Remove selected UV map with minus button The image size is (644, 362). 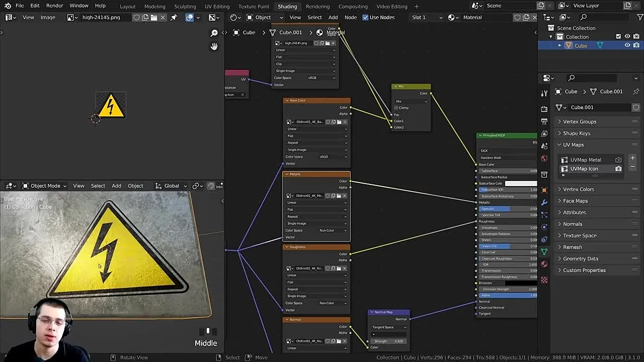point(632,167)
